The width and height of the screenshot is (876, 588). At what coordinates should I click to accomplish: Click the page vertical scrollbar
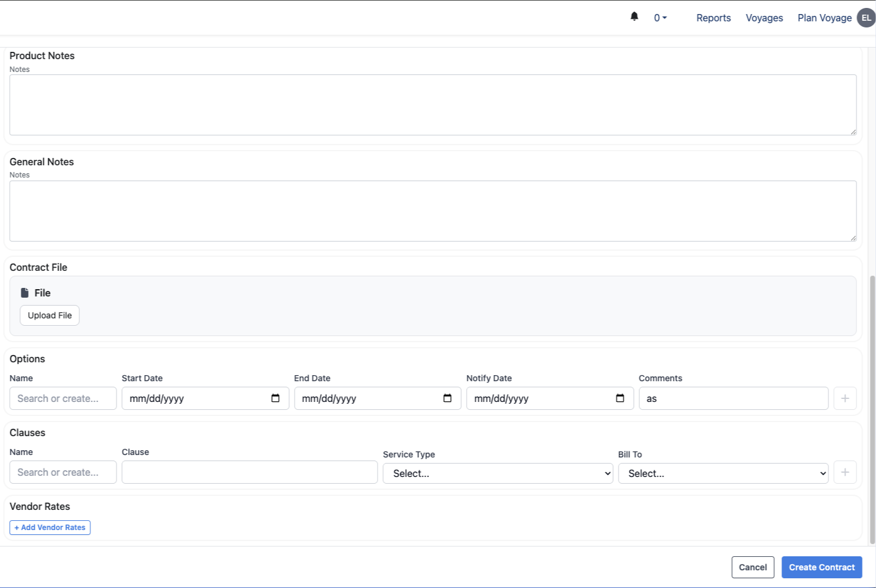872,409
